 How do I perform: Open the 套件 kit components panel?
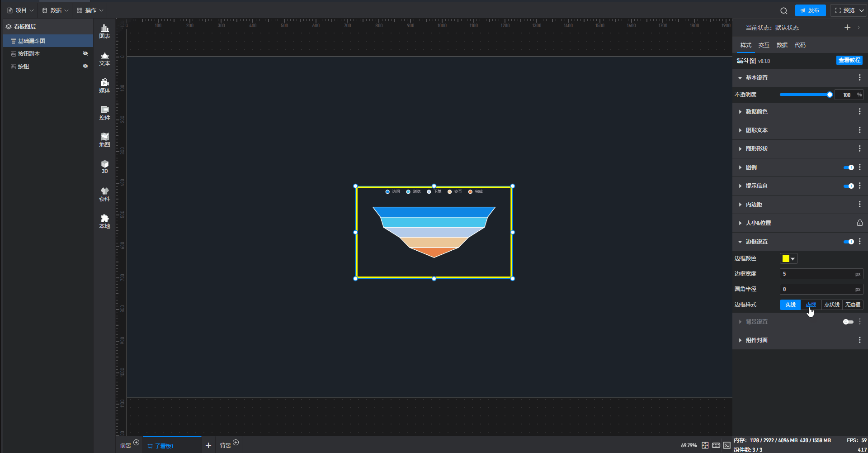(x=104, y=194)
